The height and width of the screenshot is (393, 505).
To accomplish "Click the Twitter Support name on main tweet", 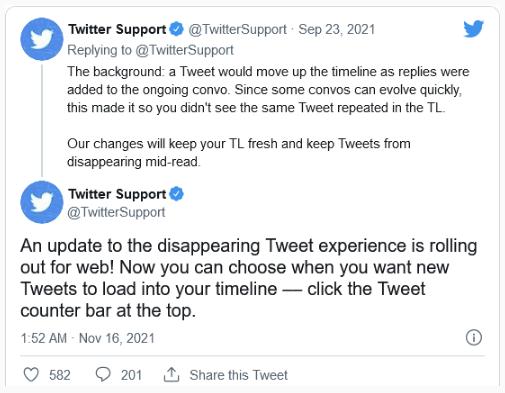I will click(x=117, y=194).
